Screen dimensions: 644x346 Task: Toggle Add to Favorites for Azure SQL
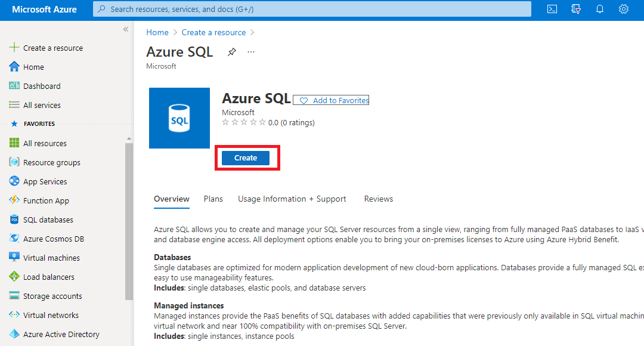(331, 100)
